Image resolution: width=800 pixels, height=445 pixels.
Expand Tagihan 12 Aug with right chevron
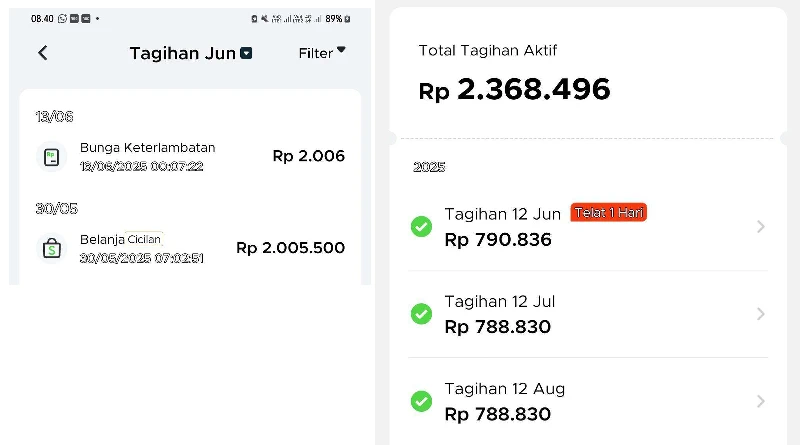pos(761,401)
